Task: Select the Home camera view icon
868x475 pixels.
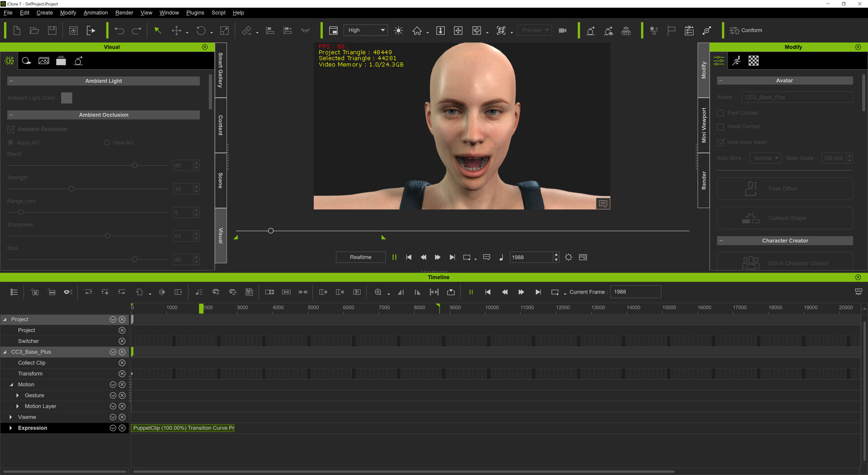Action: pos(417,30)
